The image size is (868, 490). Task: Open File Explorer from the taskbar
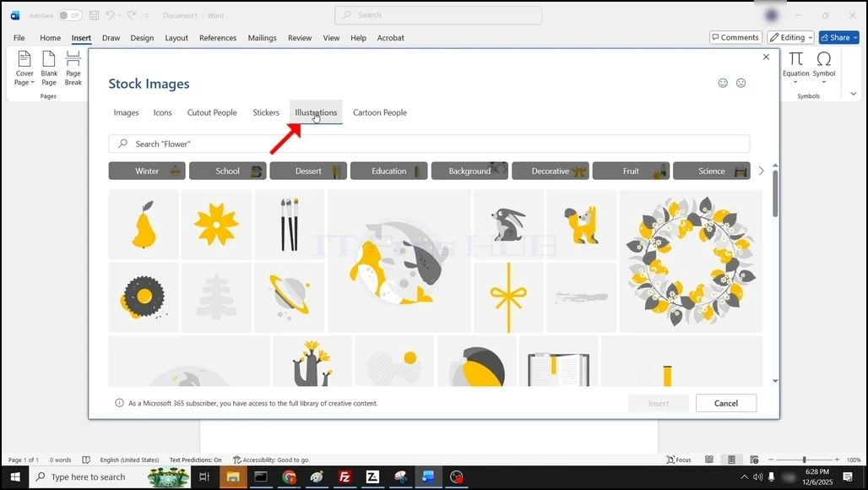click(x=232, y=476)
